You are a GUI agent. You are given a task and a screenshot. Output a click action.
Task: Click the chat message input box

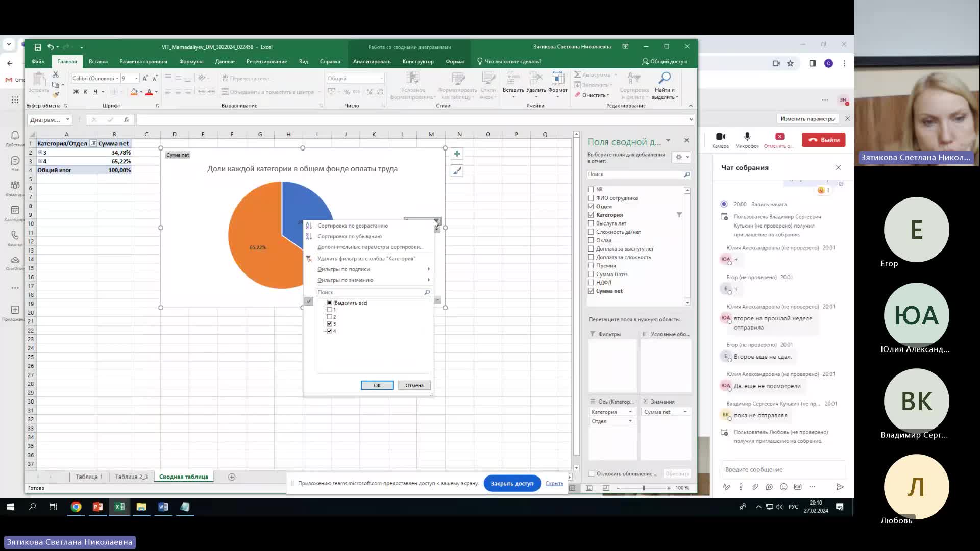point(783,470)
